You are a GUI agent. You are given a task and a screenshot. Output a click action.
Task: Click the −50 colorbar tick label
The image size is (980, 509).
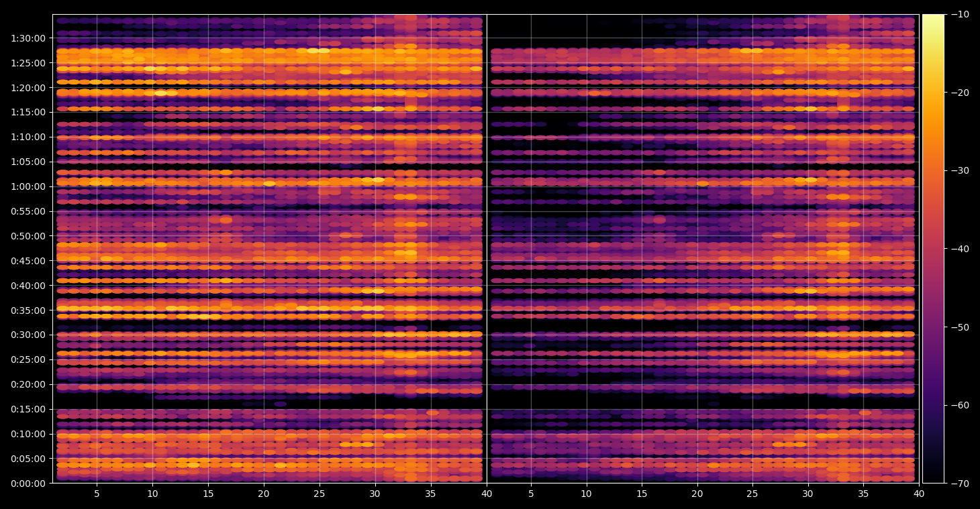(x=959, y=327)
